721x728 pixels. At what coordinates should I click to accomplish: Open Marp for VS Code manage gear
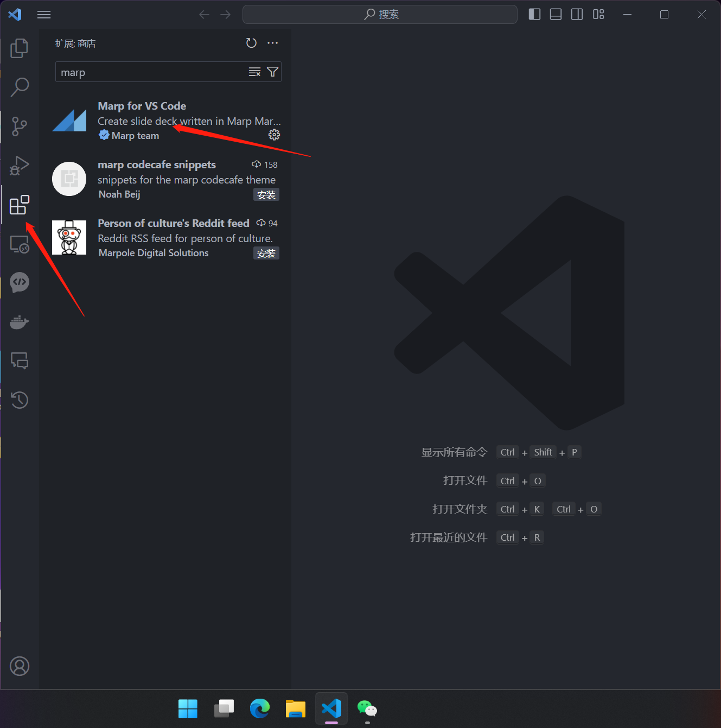(275, 135)
